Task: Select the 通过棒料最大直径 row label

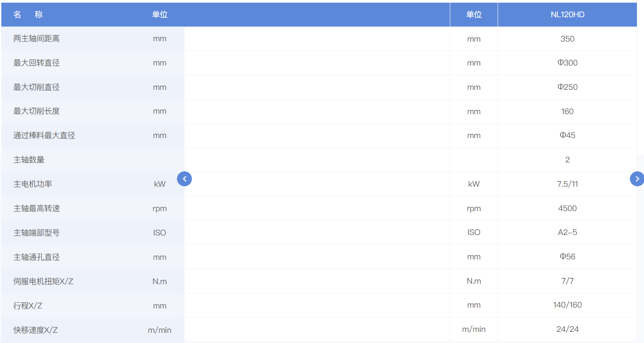Action: tap(44, 135)
